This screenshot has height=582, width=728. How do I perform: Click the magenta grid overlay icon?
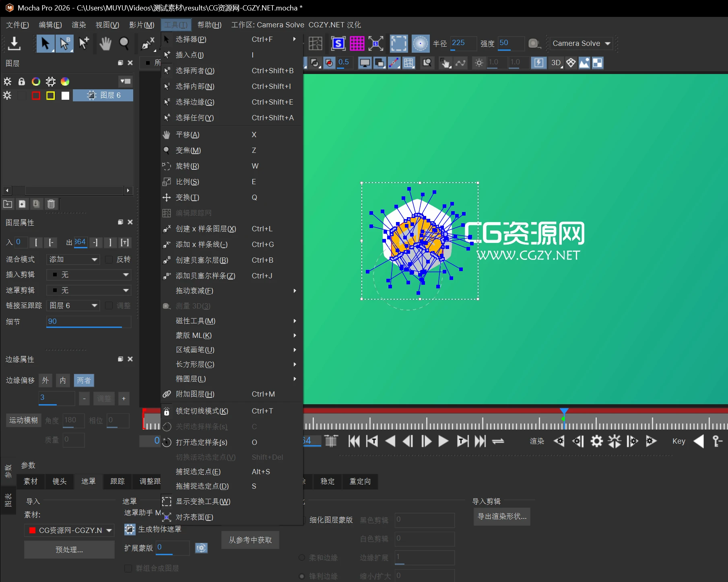click(x=357, y=43)
